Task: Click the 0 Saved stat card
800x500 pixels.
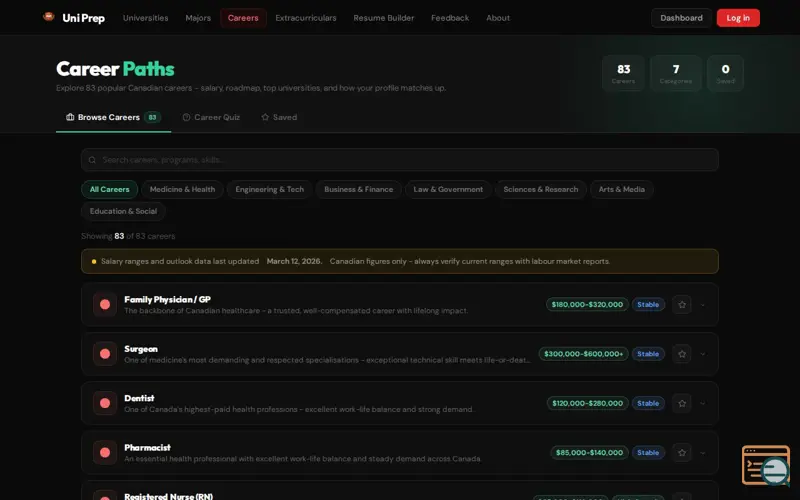Action: 725,73
